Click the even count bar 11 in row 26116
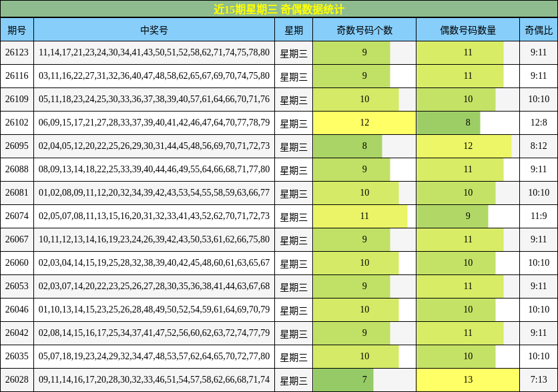Screen dimensions: 558x392 pos(460,76)
